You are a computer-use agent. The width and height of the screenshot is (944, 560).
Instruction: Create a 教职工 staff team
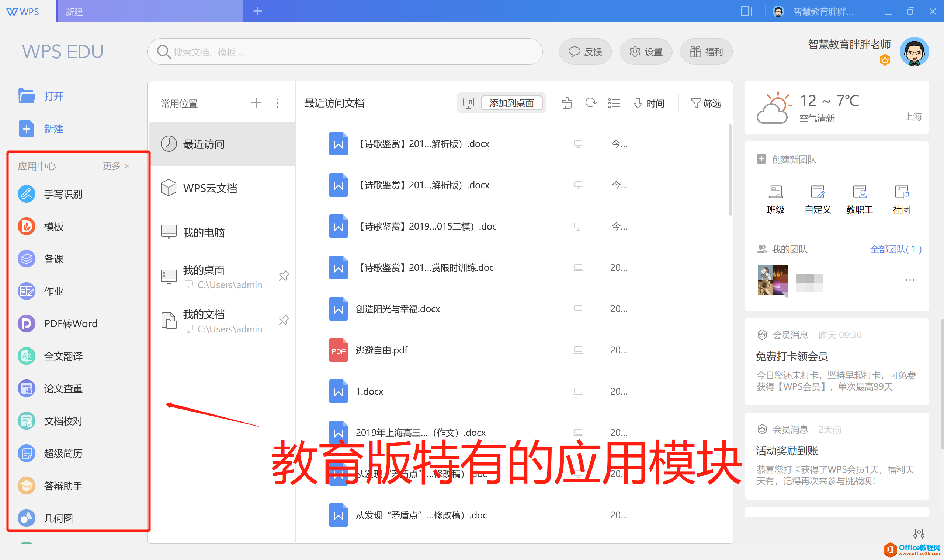pos(860,200)
